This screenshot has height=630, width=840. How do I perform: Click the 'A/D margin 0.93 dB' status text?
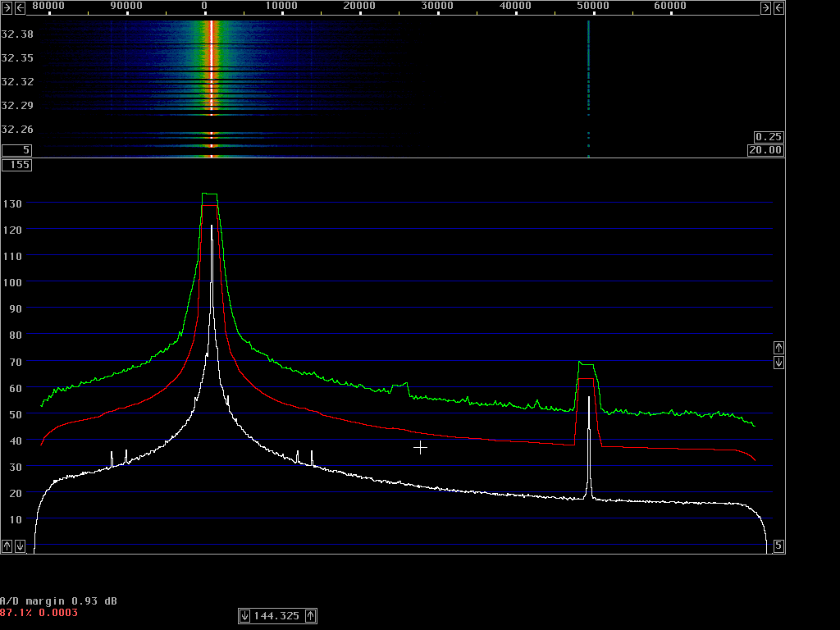(58, 601)
